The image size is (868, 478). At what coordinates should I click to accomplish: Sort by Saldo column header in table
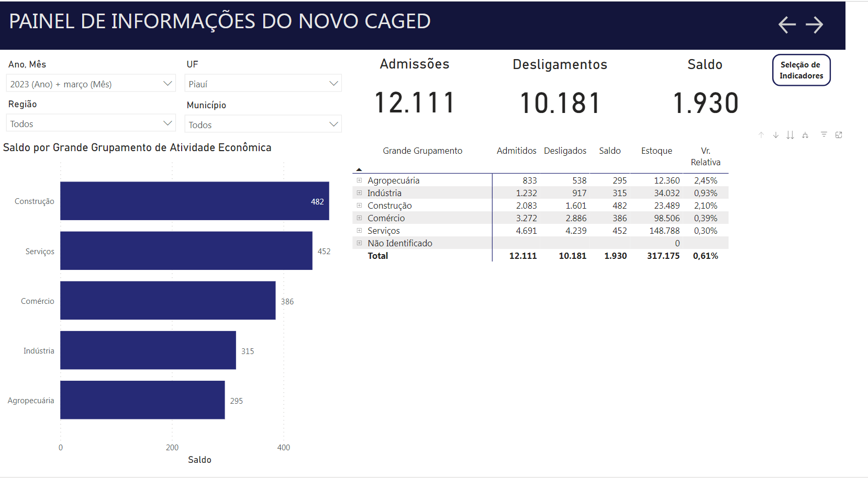(610, 151)
